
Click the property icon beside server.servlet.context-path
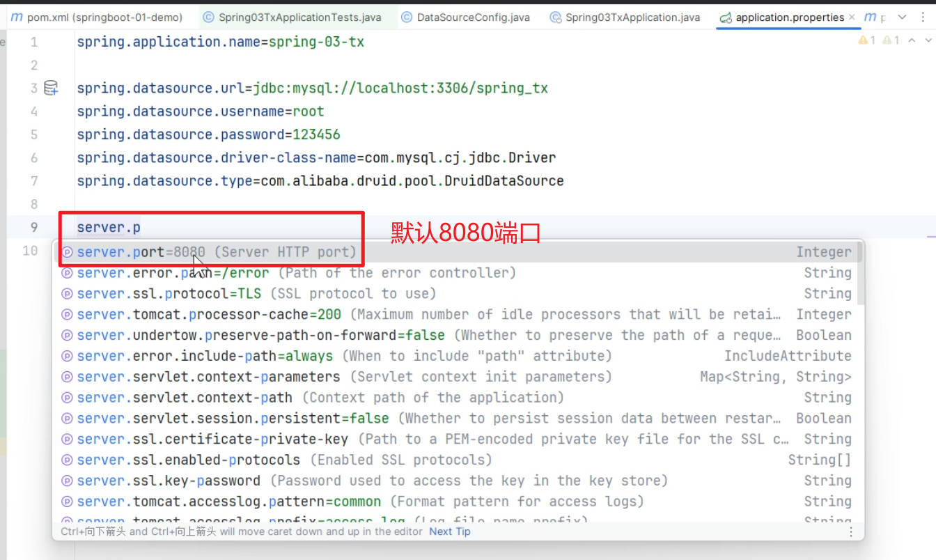[68, 398]
